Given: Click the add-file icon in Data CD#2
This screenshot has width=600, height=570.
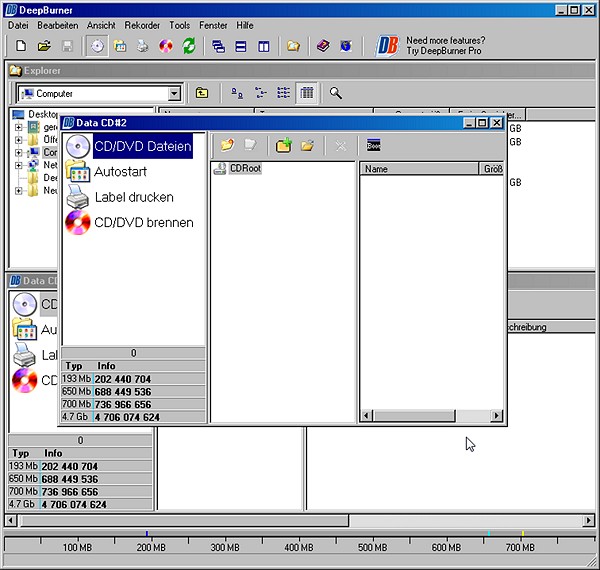Looking at the screenshot, I should (x=227, y=145).
